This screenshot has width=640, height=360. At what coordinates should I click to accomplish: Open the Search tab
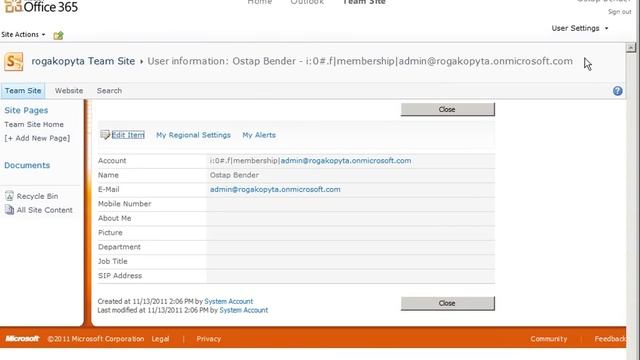(x=109, y=91)
